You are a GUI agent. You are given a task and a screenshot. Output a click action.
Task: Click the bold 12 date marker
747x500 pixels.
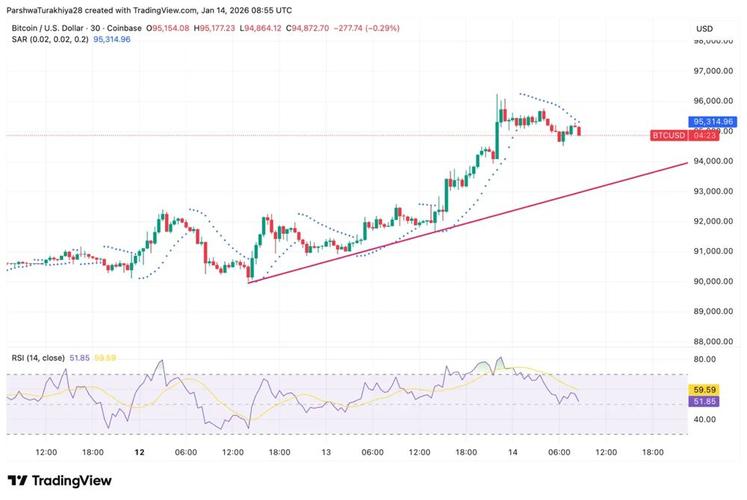click(x=139, y=452)
